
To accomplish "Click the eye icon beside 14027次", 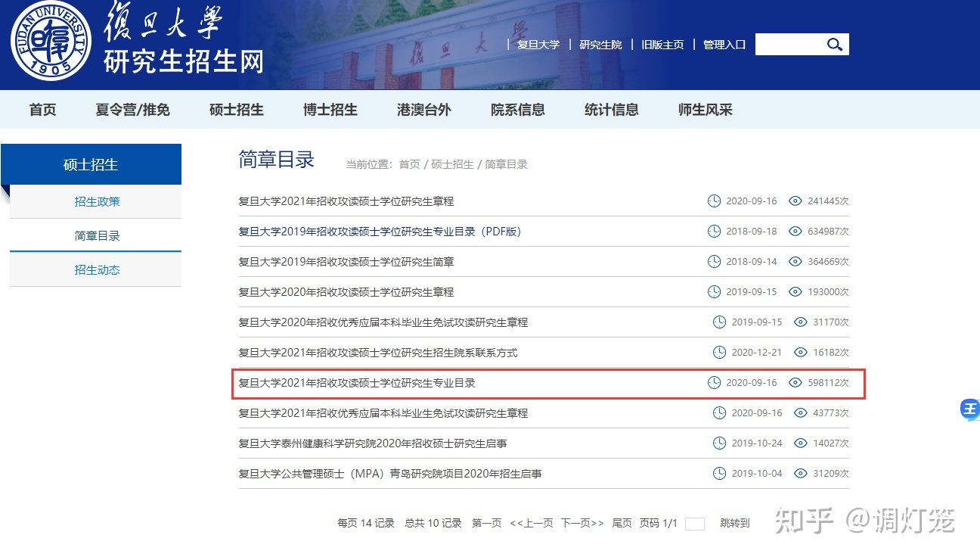I will 801,443.
